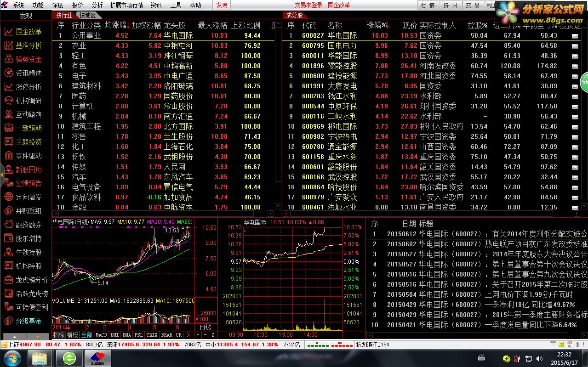Click the GUOSEN app in Windows taskbar
The height and width of the screenshot is (367, 588).
[98, 358]
